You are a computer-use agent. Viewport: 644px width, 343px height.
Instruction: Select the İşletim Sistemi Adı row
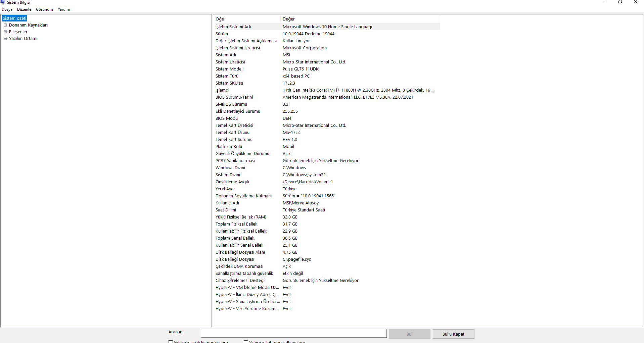[327, 27]
